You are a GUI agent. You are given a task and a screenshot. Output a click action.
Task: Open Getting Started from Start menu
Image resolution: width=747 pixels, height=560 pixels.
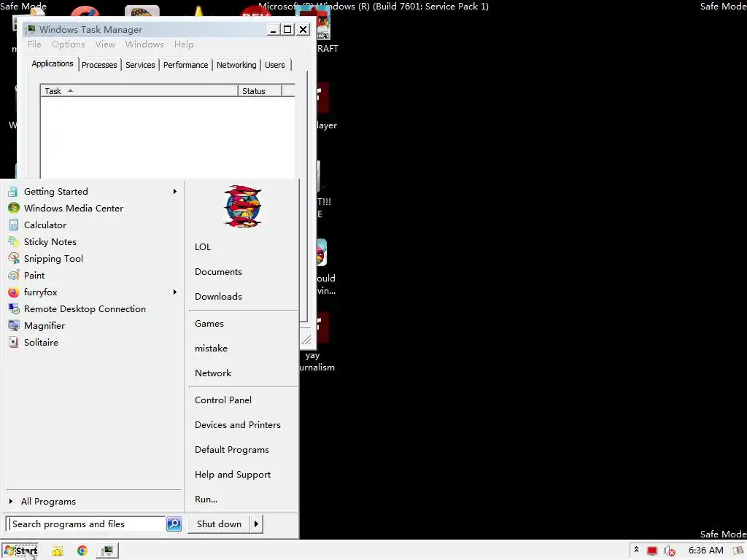click(x=93, y=192)
